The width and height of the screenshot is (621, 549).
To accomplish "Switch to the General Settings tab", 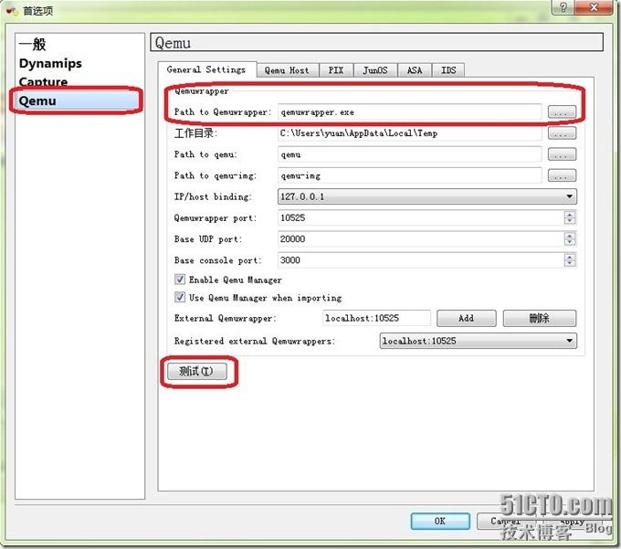I will 206,70.
